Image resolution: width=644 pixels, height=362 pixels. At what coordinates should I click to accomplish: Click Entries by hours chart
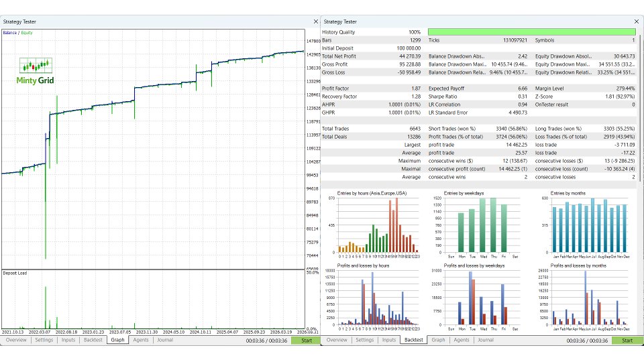coord(373,225)
